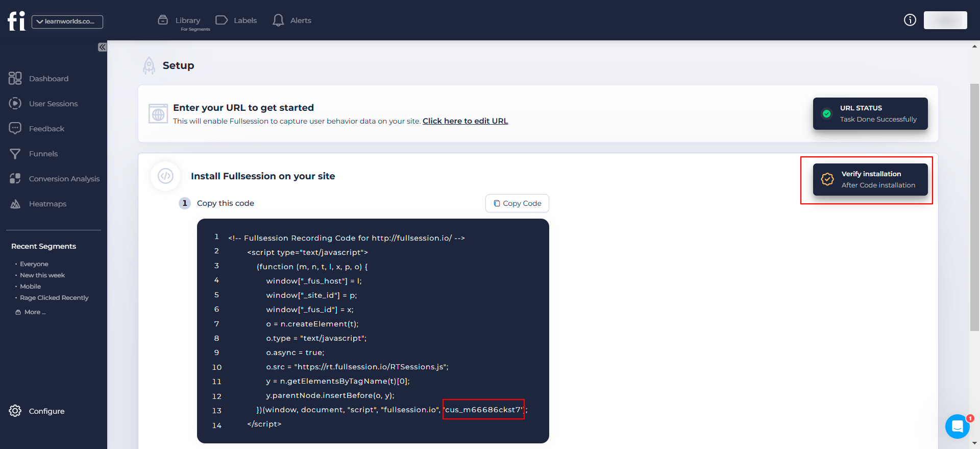Expand More recent segments
This screenshot has width=980, height=449.
(x=31, y=312)
